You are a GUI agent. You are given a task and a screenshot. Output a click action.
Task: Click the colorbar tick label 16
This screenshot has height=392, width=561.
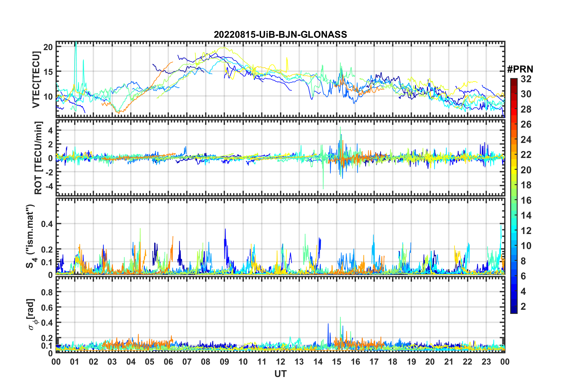(x=526, y=200)
